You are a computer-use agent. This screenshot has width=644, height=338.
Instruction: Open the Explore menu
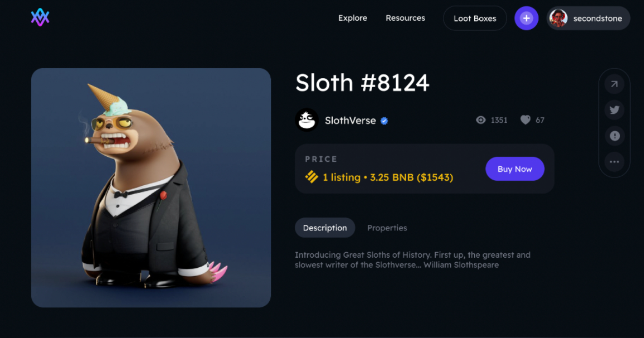click(352, 18)
